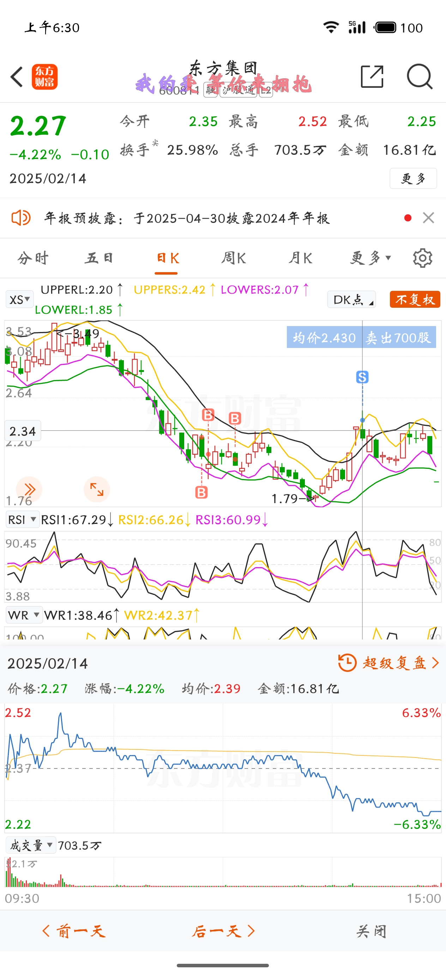Expand the 更多 chart period dropdown
Image resolution: width=446 pixels, height=980 pixels.
[x=370, y=258]
